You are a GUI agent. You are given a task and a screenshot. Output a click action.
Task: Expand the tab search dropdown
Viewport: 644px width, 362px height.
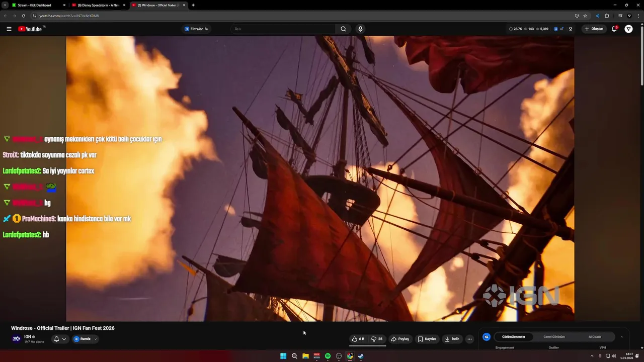pos(5,5)
